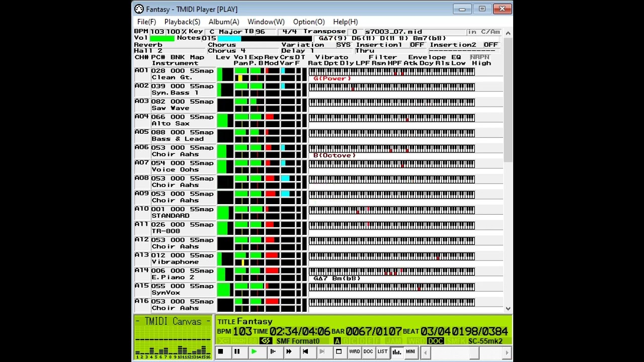
Task: Click the TMIDI Canvas level meter panel
Action: (173, 337)
